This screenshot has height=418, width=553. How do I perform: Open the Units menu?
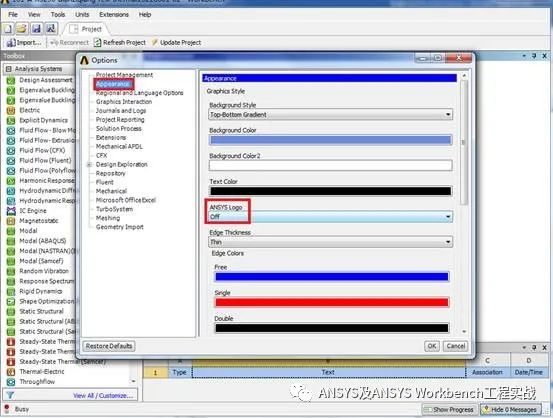pos(82,14)
